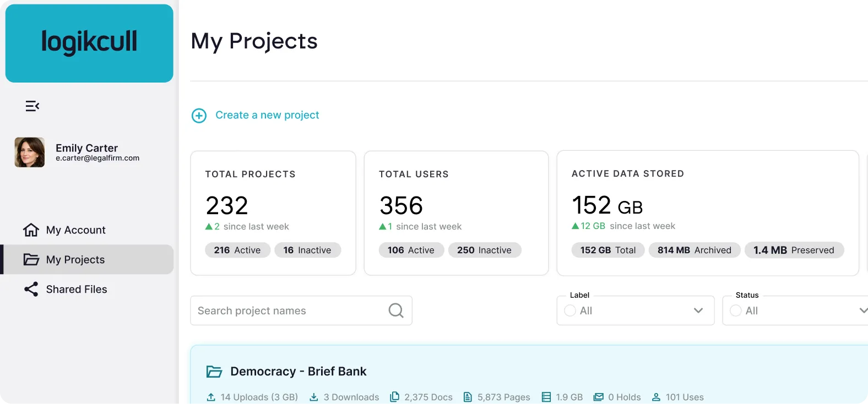The height and width of the screenshot is (404, 868).
Task: Select the uploads icon on Democracy - Brief Bank
Action: [x=210, y=396]
